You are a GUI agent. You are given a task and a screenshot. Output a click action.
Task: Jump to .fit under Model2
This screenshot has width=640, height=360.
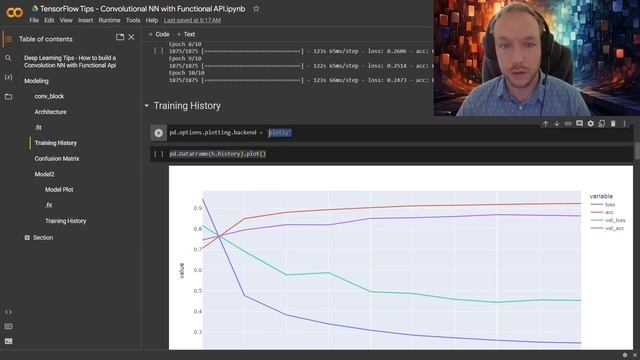[49, 205]
